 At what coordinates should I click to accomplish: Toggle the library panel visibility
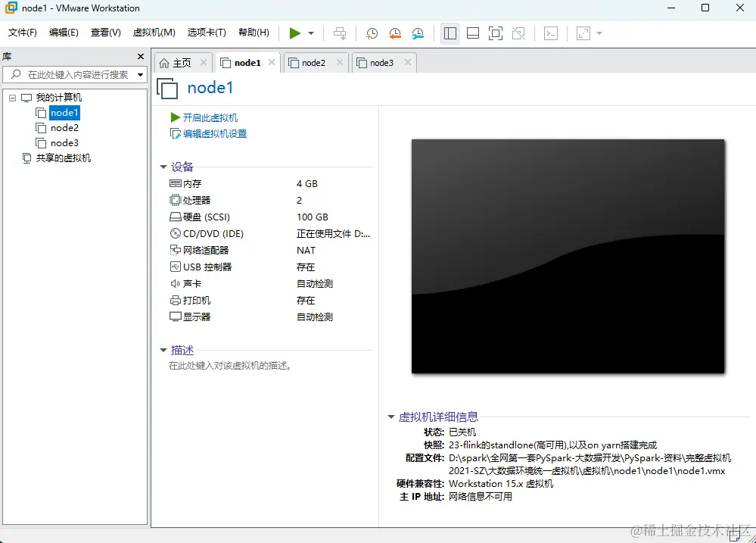pos(450,33)
